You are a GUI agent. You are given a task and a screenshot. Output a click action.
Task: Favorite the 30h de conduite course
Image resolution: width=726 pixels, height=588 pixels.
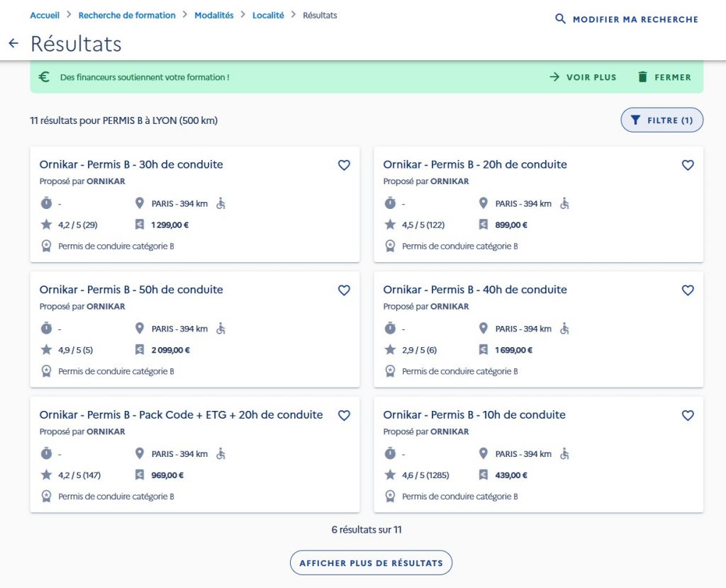(344, 165)
